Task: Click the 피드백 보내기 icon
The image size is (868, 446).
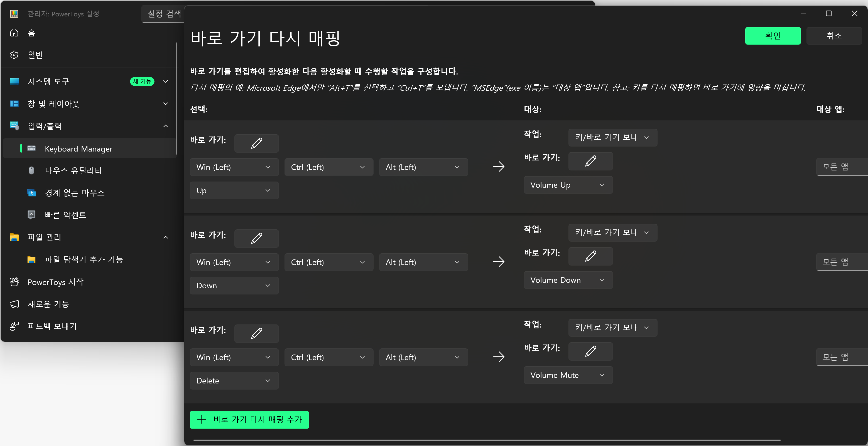Action: coord(14,326)
